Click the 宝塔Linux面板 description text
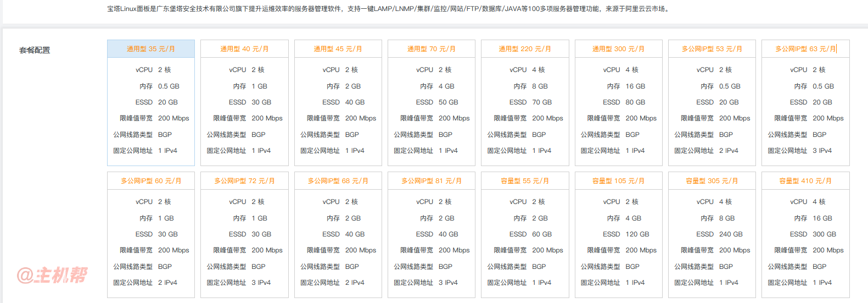The image size is (868, 303). click(389, 9)
